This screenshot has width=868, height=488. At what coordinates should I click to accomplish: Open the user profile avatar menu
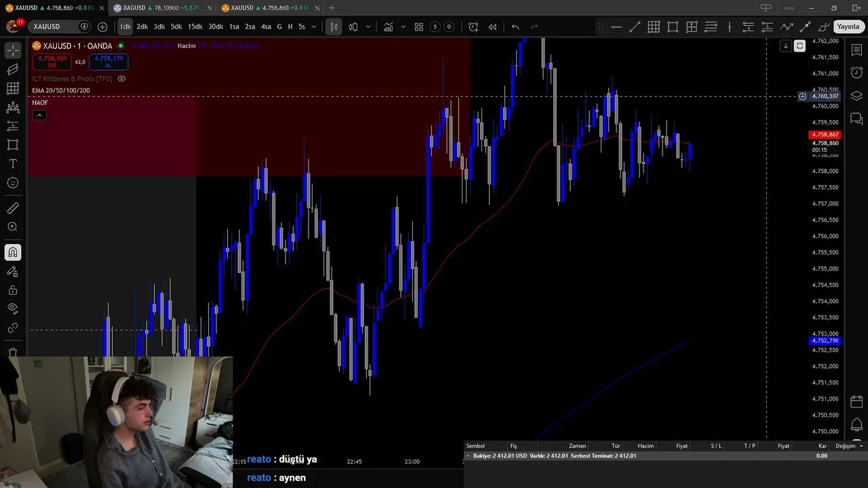tap(13, 26)
